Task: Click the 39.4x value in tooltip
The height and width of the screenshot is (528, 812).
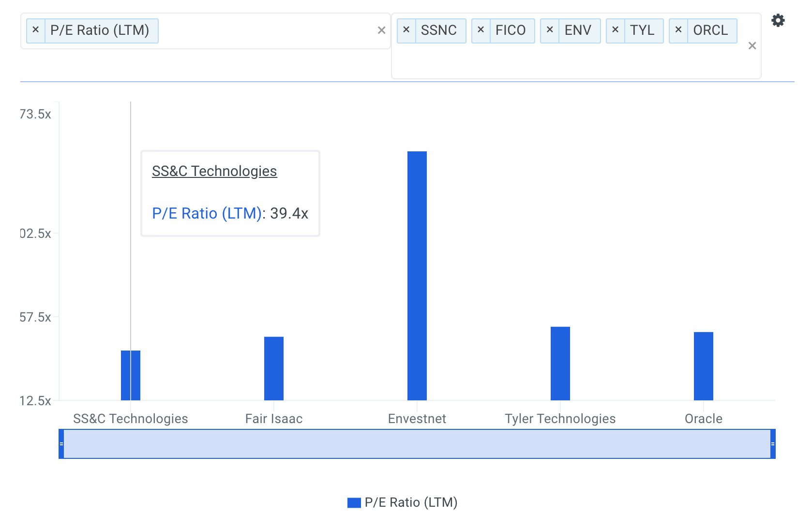Action: coord(289,213)
